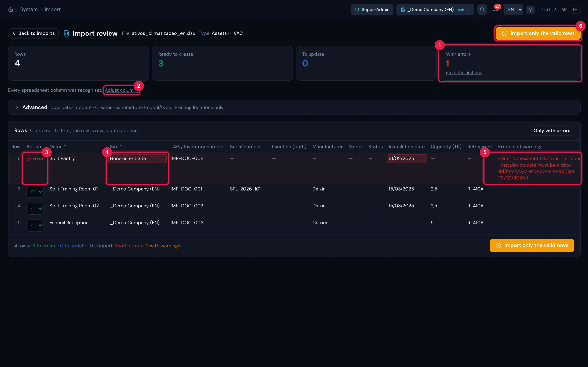Click the With errors summary card
Viewport: 588px width, 367px height.
(x=510, y=63)
